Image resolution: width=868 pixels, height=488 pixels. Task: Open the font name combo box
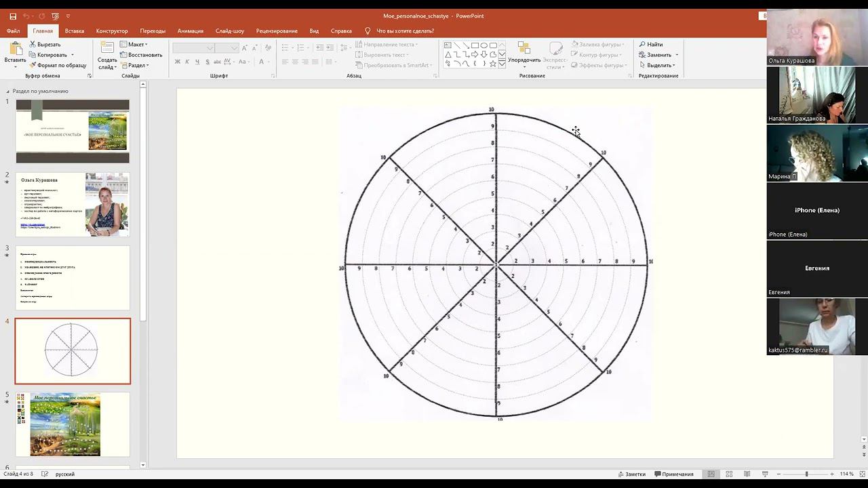click(193, 47)
